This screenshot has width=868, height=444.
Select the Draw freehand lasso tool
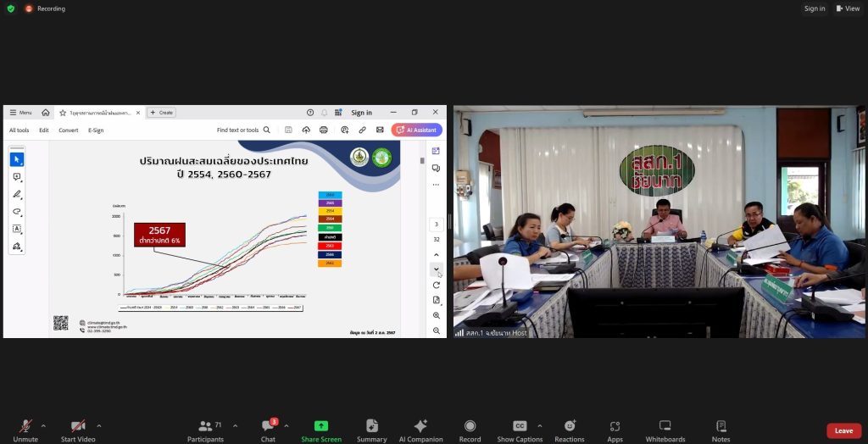coord(17,212)
